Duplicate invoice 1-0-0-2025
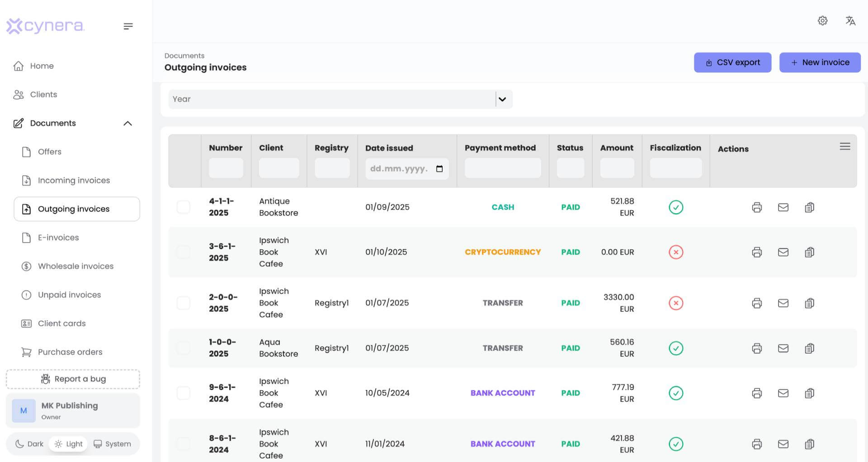Viewport: 868px width, 462px height. [x=809, y=348]
